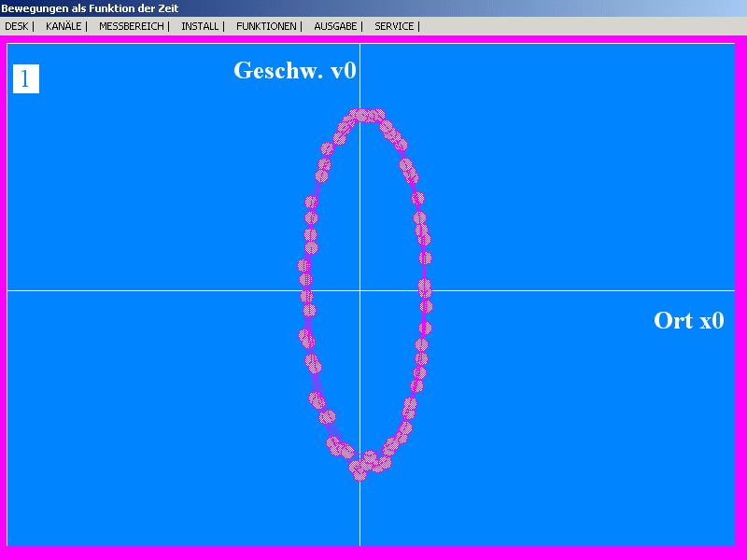Select the SERVICE menu
This screenshot has width=747, height=560.
(x=394, y=26)
